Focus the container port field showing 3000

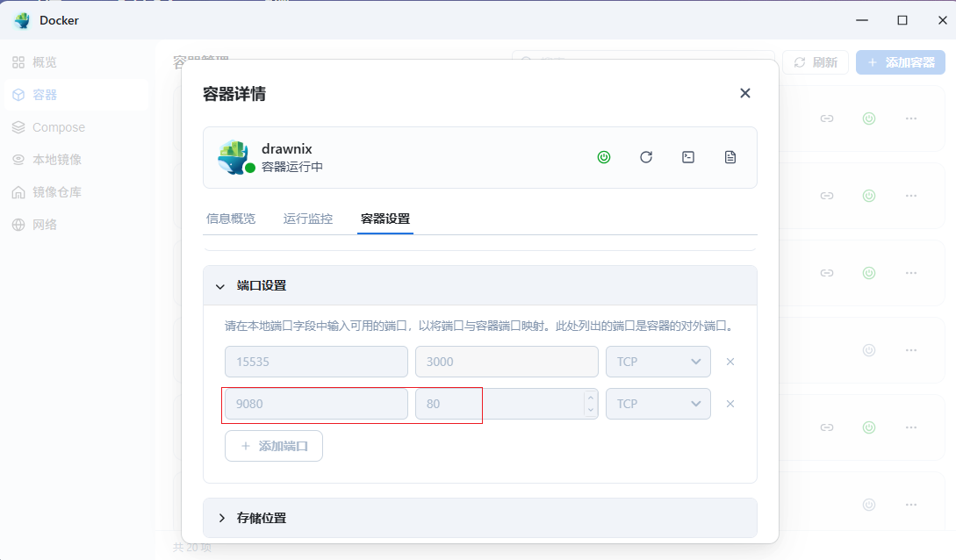(x=507, y=362)
